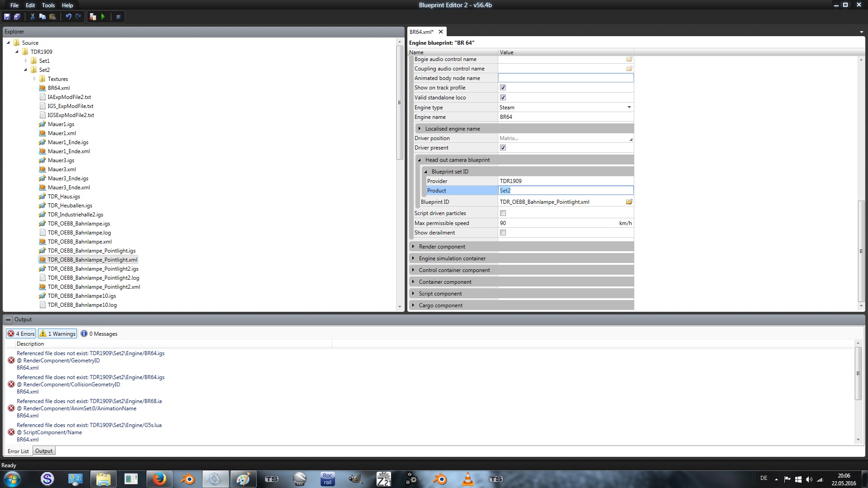Click the Undo arrow icon

(68, 17)
